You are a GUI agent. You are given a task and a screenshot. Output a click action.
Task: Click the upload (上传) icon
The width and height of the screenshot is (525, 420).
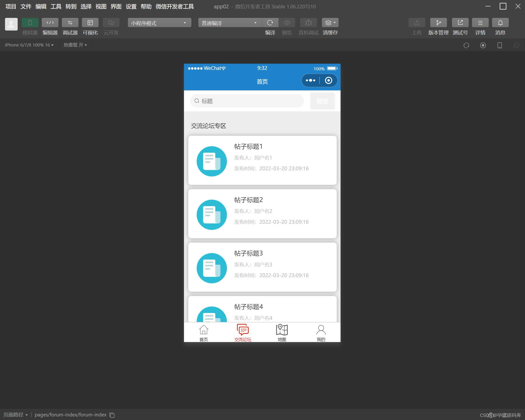click(x=417, y=23)
